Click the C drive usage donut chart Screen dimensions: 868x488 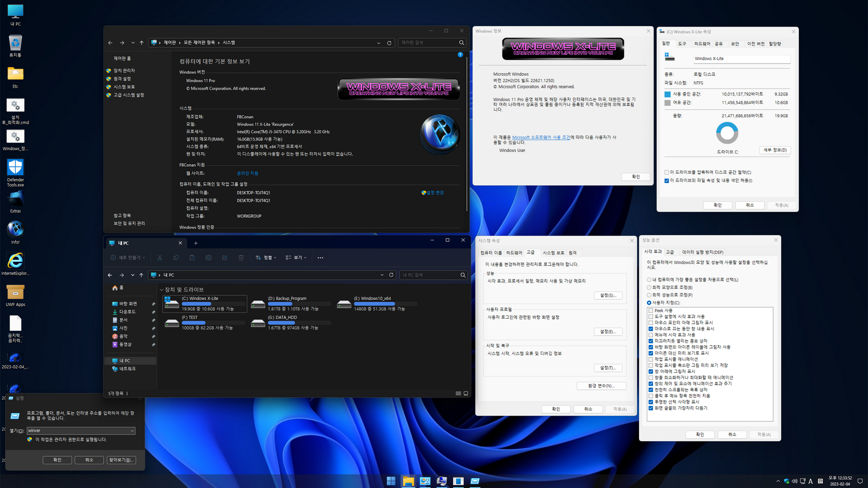point(727,133)
